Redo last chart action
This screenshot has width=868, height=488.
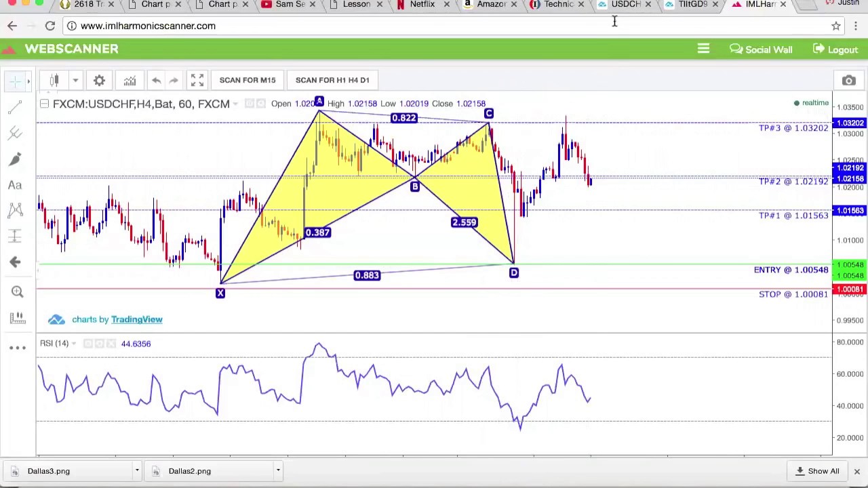click(x=174, y=81)
